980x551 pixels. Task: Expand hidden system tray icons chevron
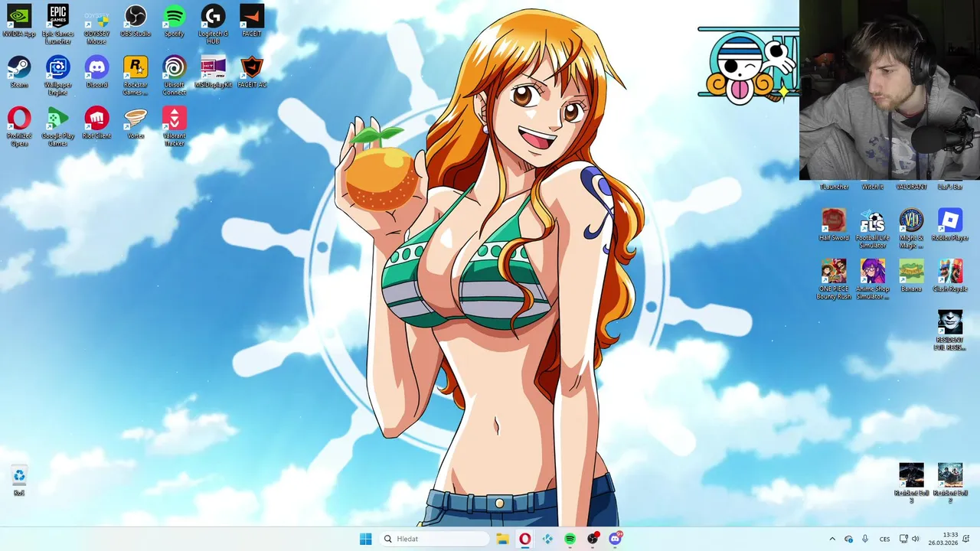point(832,539)
